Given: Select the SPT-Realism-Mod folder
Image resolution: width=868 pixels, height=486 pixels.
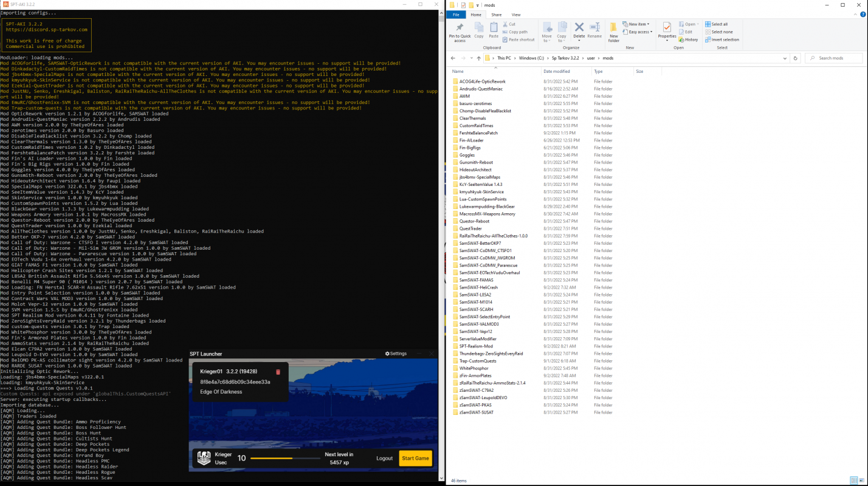Looking at the screenshot, I should coord(475,346).
